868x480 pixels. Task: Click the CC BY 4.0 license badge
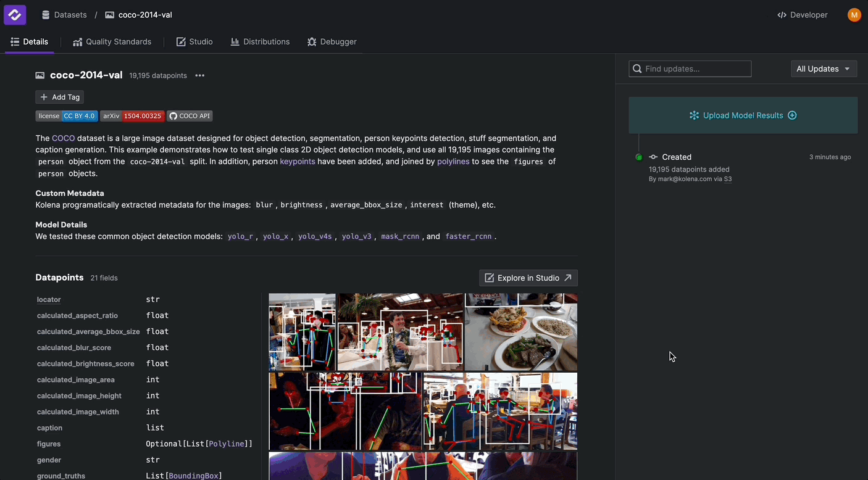[x=67, y=116]
